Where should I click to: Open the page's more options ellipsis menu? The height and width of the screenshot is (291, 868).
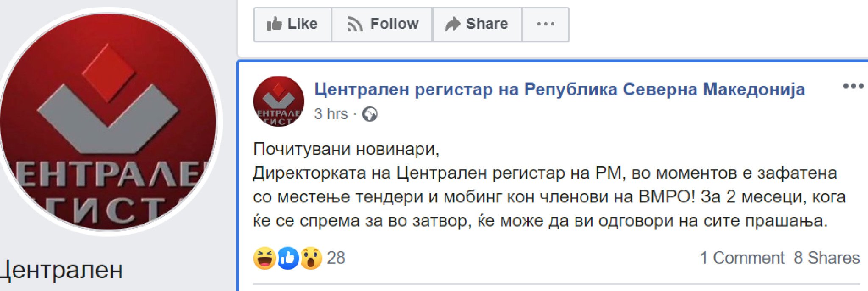545,24
